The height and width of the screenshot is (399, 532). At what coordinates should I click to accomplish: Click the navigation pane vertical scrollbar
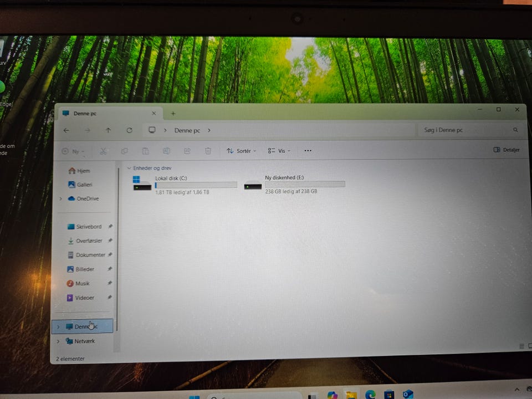117,249
